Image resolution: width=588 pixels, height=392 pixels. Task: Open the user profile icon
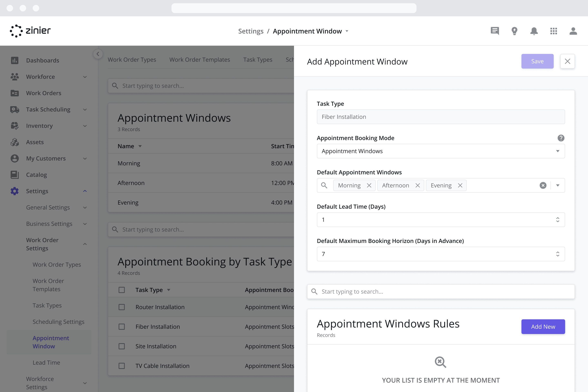[573, 31]
